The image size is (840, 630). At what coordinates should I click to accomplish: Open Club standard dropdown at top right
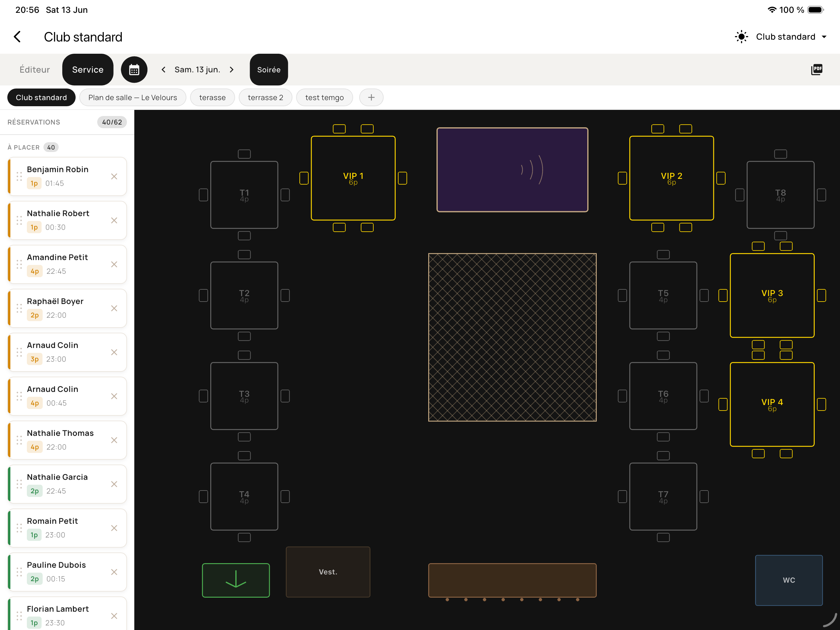click(791, 37)
